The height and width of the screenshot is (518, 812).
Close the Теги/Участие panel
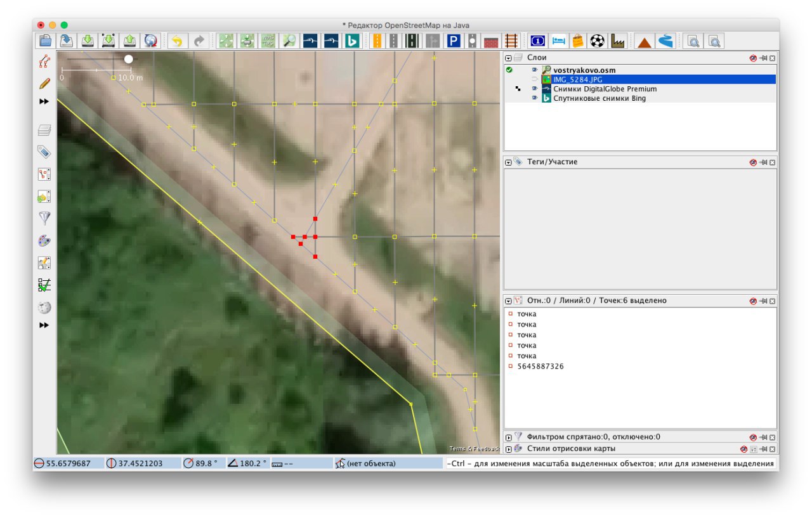click(772, 162)
